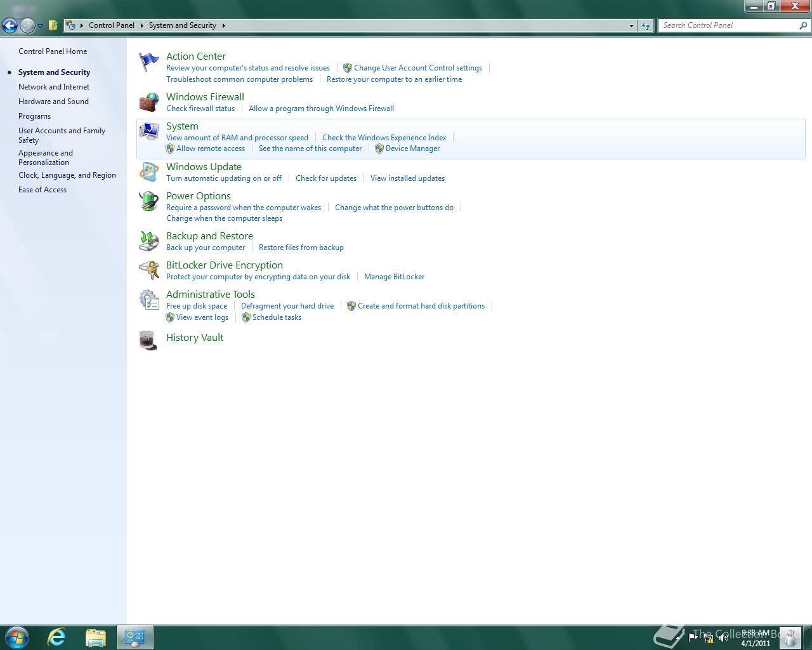This screenshot has width=812, height=650.
Task: Click Schedule tasks link
Action: [x=277, y=317]
